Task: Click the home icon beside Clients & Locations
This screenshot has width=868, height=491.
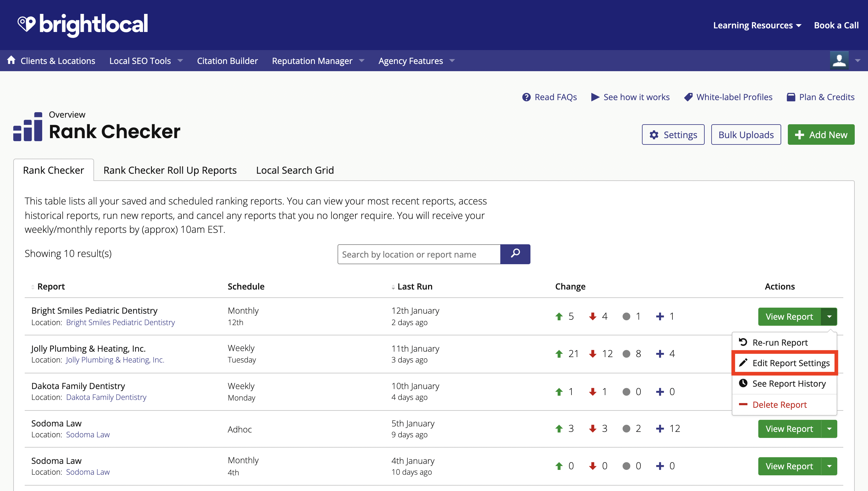Action: pos(11,60)
